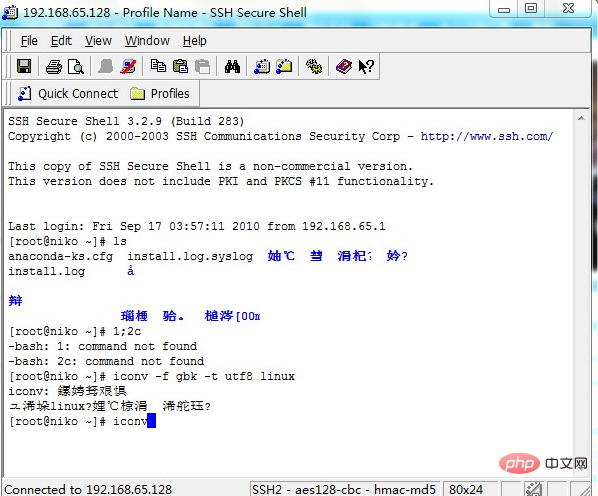Image resolution: width=598 pixels, height=496 pixels.
Task: Open the Settings gears icon
Action: tap(314, 67)
